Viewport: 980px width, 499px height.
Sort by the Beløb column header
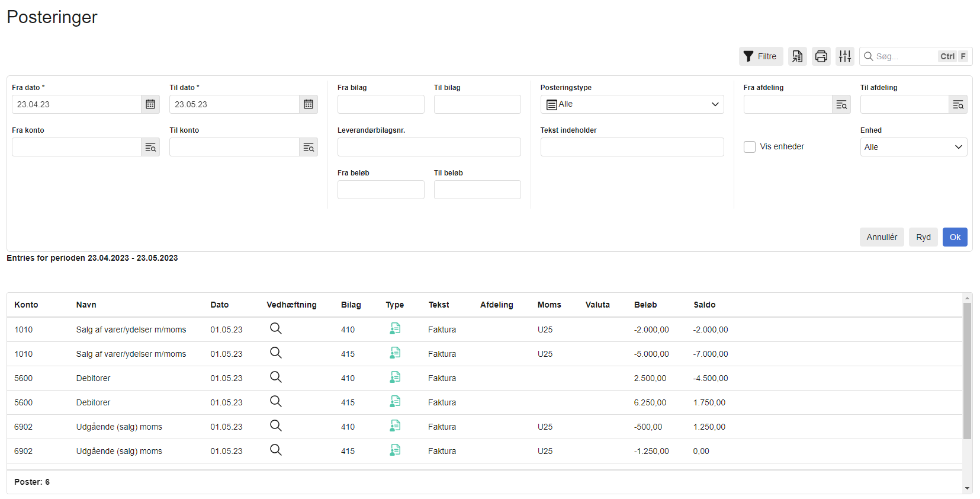click(645, 305)
